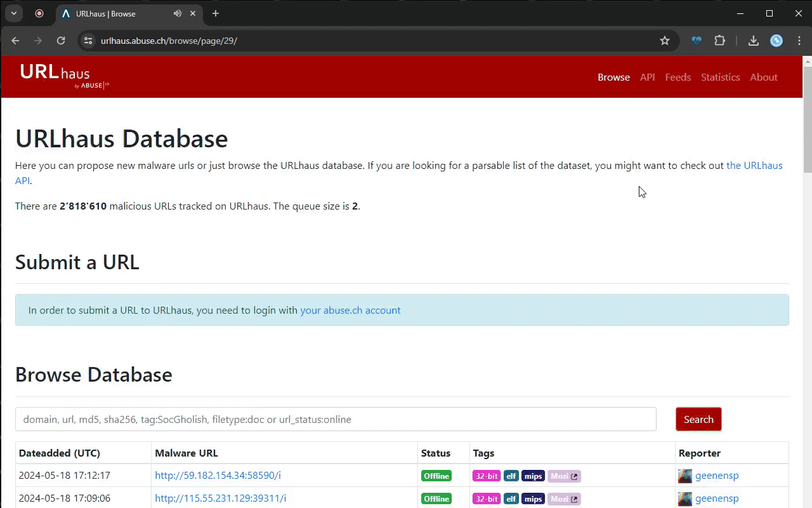Viewport: 812px width, 508px height.
Task: Click the address bar URL text
Action: tap(169, 41)
